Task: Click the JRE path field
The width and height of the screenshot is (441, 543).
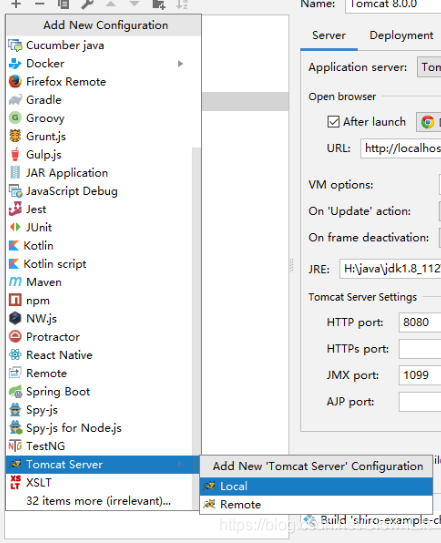Action: click(x=390, y=269)
